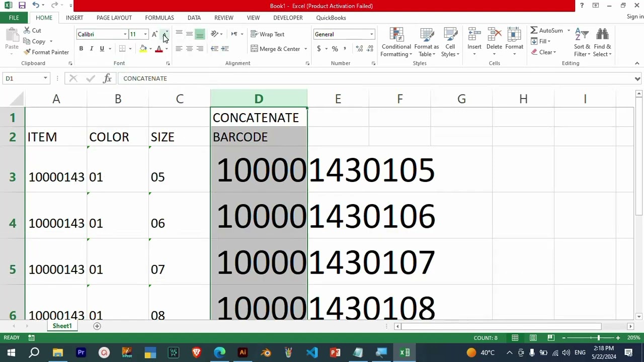Open Windows Start menu
Image resolution: width=644 pixels, height=362 pixels.
[11, 352]
